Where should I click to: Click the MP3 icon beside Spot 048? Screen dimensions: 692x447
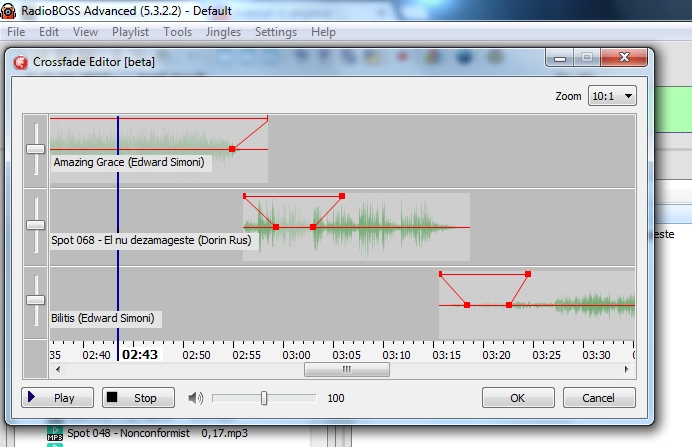pyautogui.click(x=55, y=434)
